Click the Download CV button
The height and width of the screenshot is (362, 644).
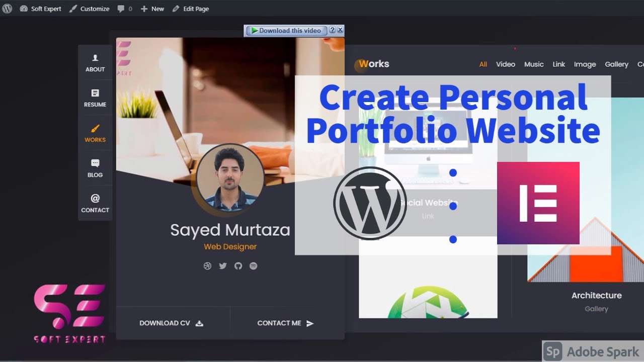[x=173, y=323]
